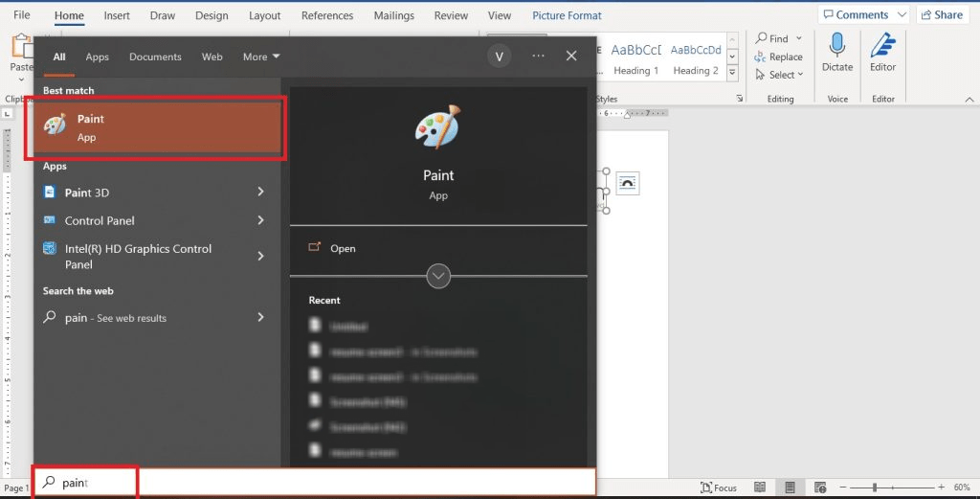Click the Editor pen icon
The width and height of the screenshot is (980, 499).
(883, 45)
